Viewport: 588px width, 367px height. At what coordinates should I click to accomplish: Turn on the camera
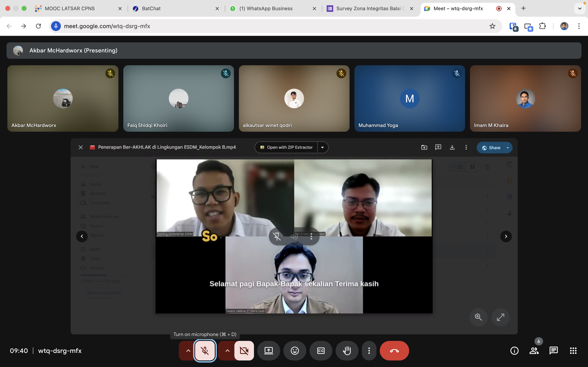tap(244, 350)
